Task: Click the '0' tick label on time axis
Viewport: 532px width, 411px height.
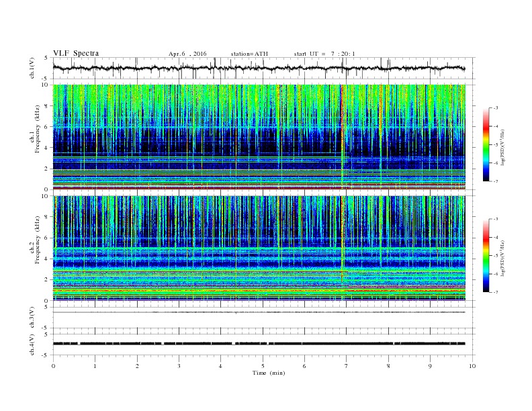Action: point(53,366)
